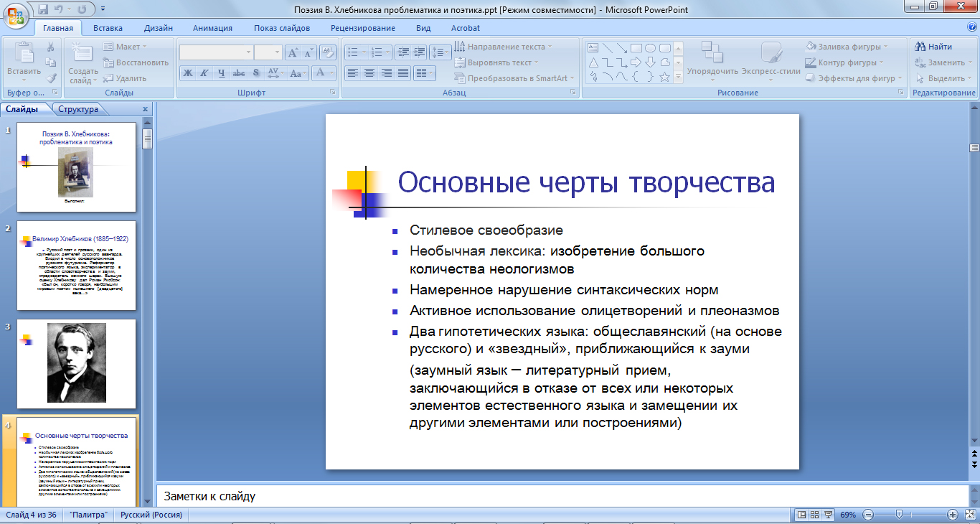Open the font name dropdown
Image resolution: width=980 pixels, height=524 pixels.
(x=248, y=52)
